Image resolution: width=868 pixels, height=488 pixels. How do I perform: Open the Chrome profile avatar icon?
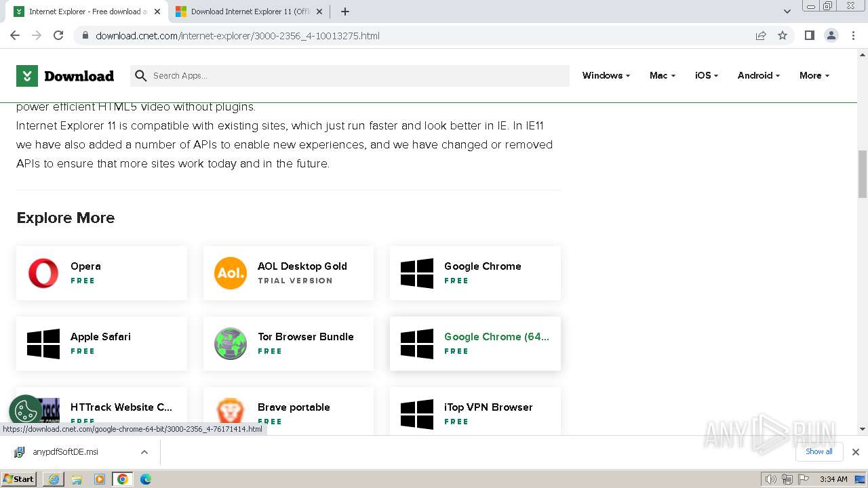click(x=831, y=35)
